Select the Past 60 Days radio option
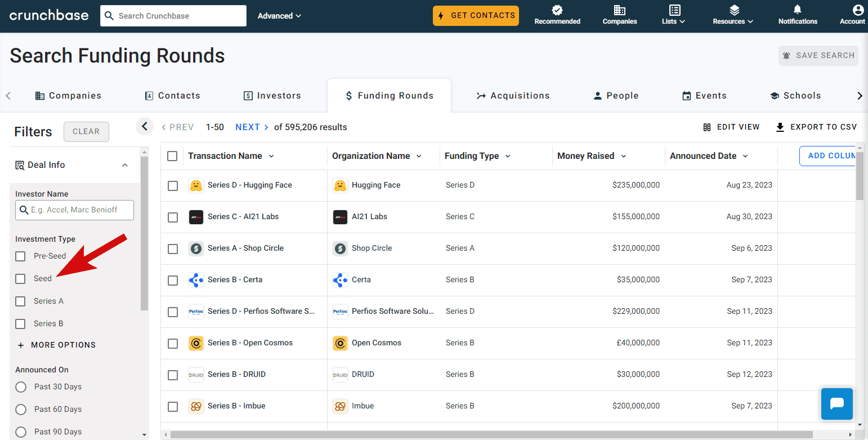868x440 pixels. point(21,410)
